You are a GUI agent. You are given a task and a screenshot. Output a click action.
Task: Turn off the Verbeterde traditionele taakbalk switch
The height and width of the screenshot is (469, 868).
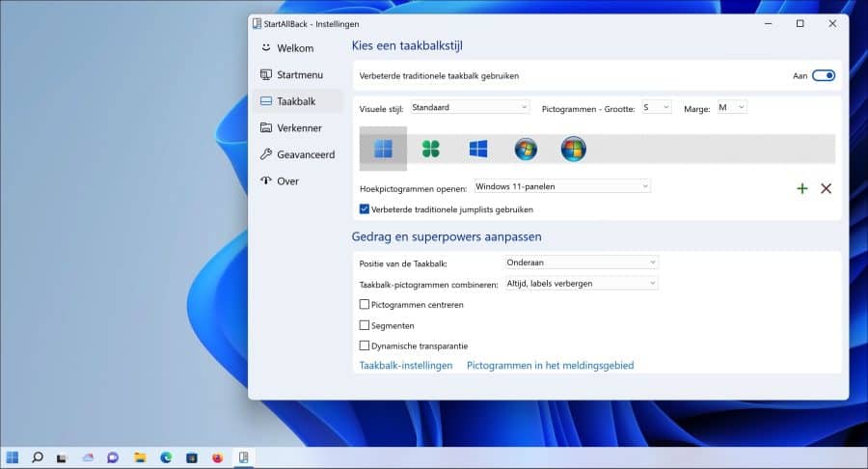(824, 76)
